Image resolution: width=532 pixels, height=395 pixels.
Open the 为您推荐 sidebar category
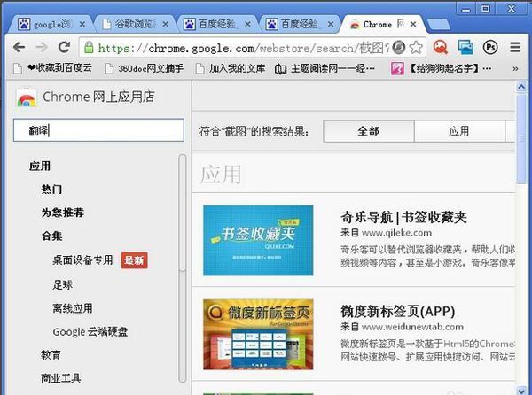tap(63, 213)
